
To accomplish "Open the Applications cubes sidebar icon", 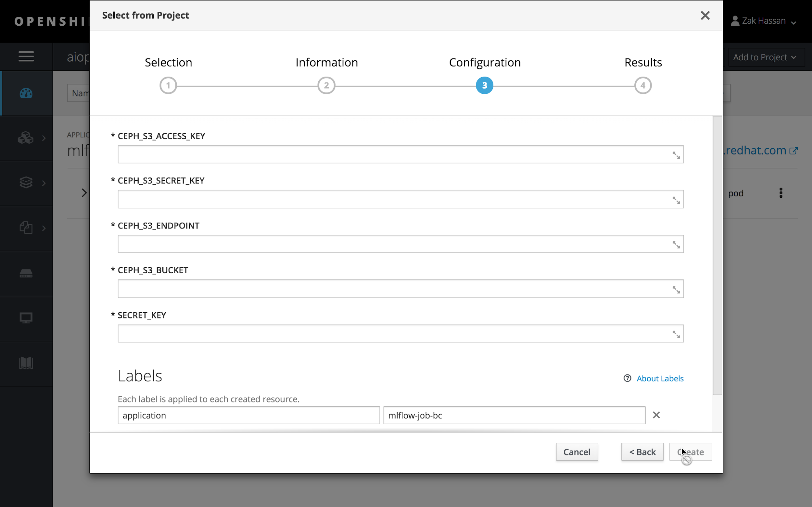I will pos(26,138).
